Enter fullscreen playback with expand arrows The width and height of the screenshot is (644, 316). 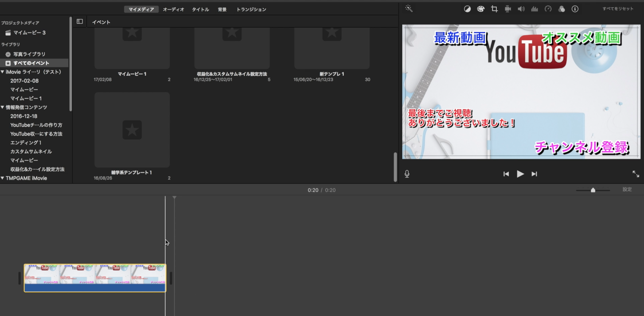(636, 174)
